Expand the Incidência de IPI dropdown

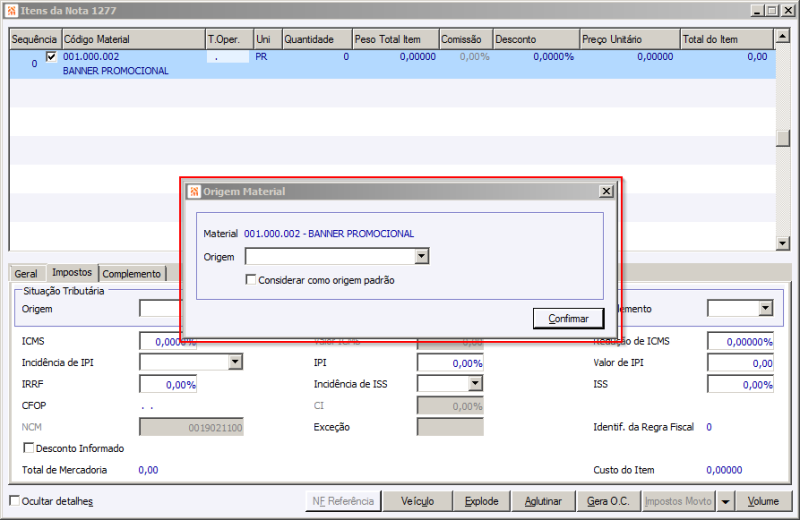pyautogui.click(x=235, y=362)
